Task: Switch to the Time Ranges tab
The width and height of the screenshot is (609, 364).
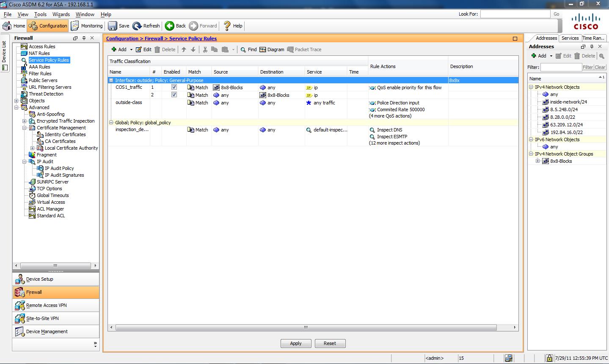Action: (x=593, y=38)
